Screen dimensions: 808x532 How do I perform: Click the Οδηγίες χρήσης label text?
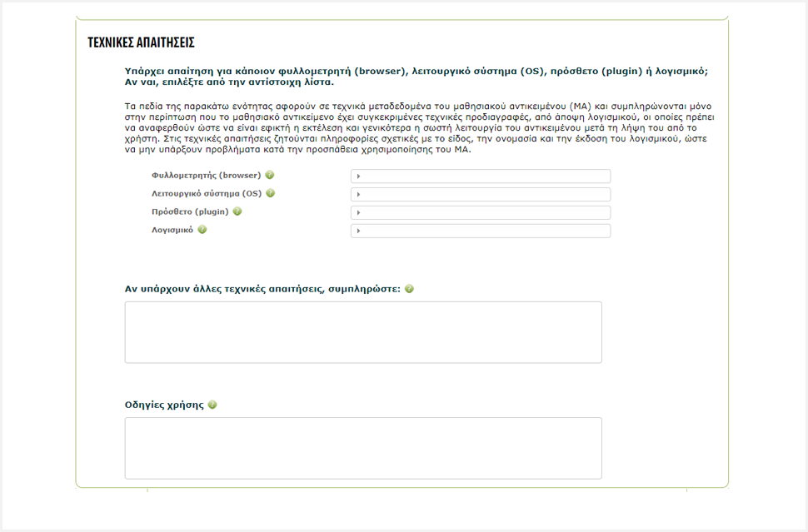pyautogui.click(x=164, y=405)
